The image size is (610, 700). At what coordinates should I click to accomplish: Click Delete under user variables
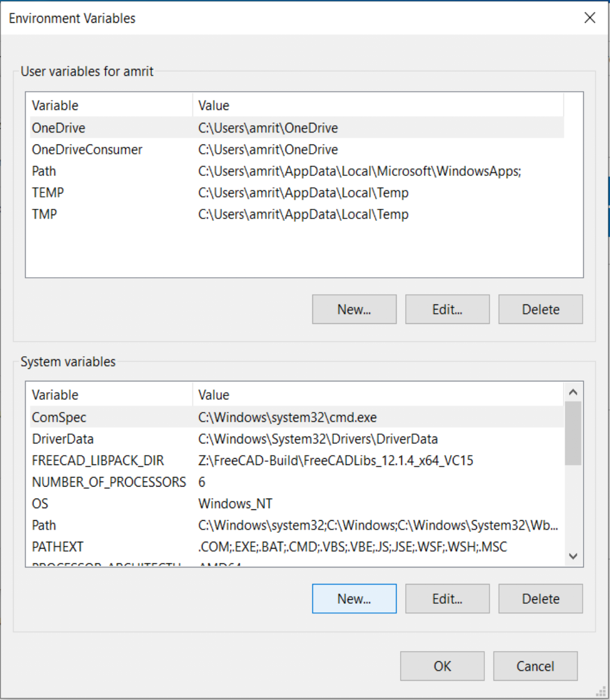(x=541, y=310)
